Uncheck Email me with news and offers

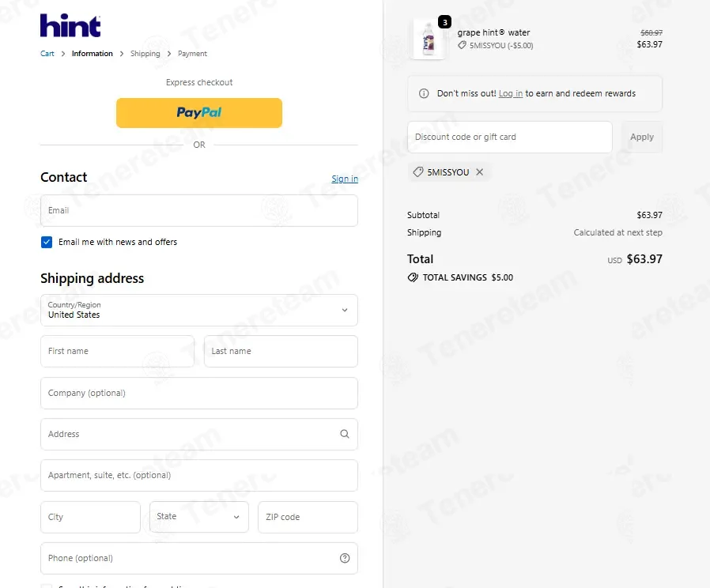[x=47, y=242]
